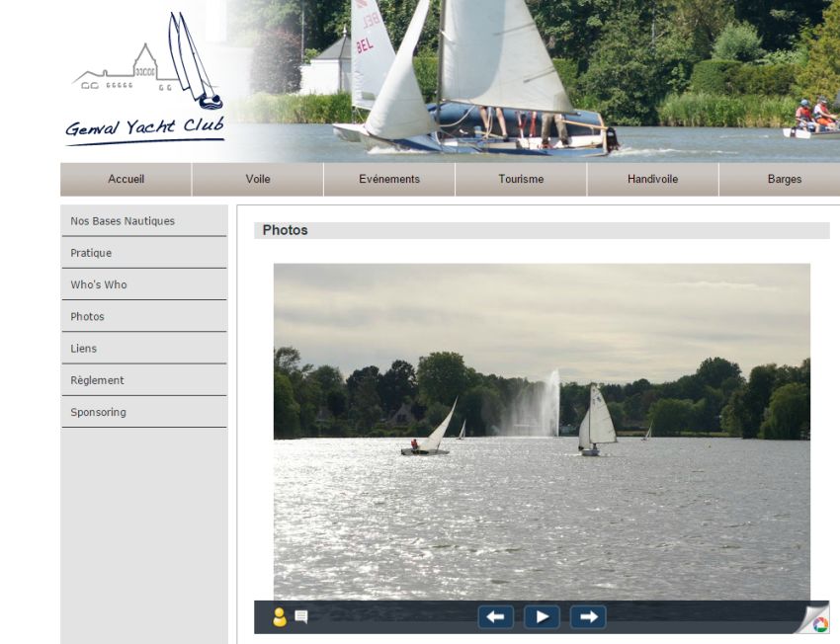Image resolution: width=840 pixels, height=644 pixels.
Task: Open the Accueil menu item
Action: (x=126, y=180)
